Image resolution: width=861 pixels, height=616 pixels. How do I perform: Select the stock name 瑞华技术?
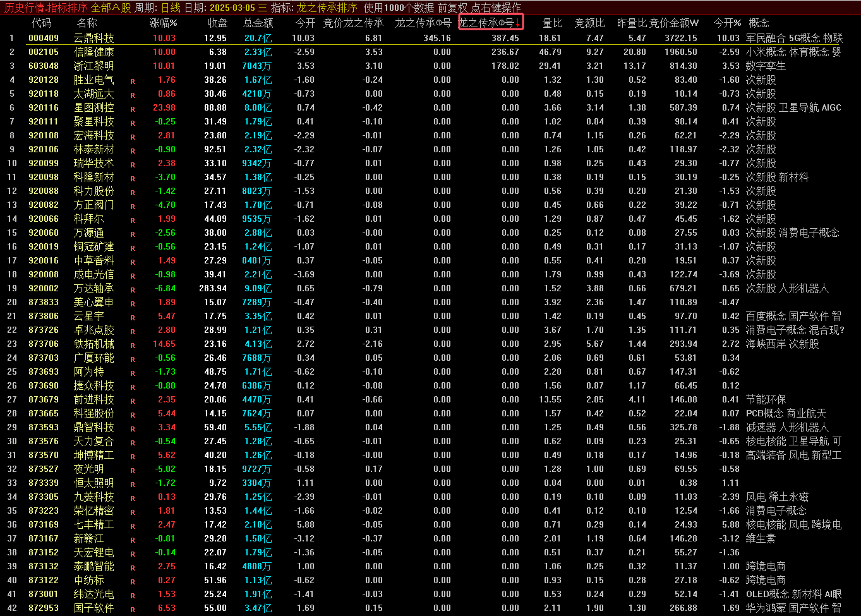point(94,163)
